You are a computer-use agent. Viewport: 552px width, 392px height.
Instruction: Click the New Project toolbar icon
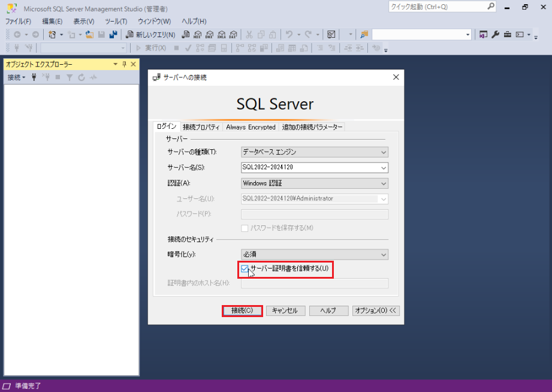pos(52,35)
